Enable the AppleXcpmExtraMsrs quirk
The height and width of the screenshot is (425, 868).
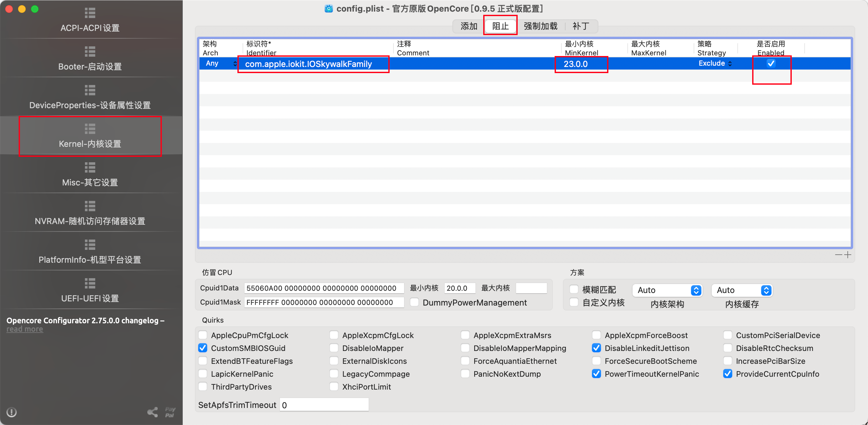point(465,335)
